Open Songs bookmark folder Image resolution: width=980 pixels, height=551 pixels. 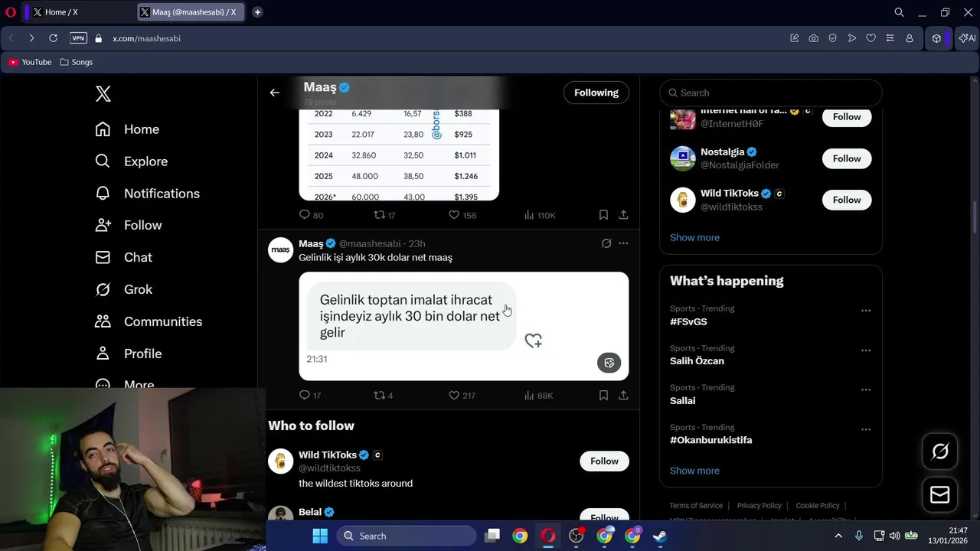(x=76, y=62)
